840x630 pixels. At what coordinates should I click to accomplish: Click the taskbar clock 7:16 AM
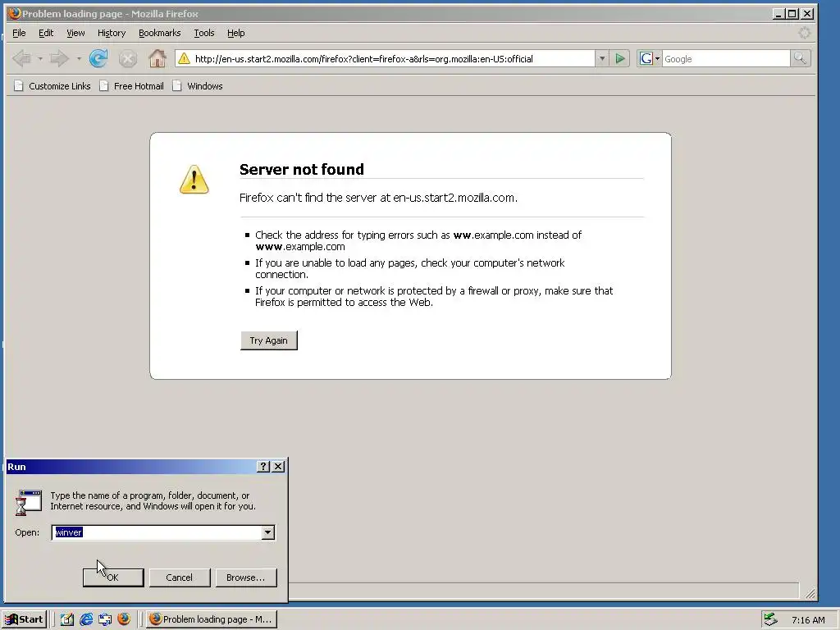coord(808,620)
